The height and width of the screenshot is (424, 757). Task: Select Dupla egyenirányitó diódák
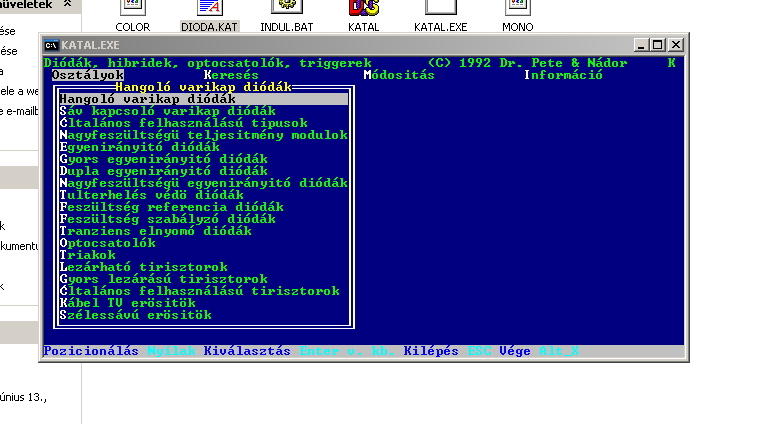pos(164,171)
